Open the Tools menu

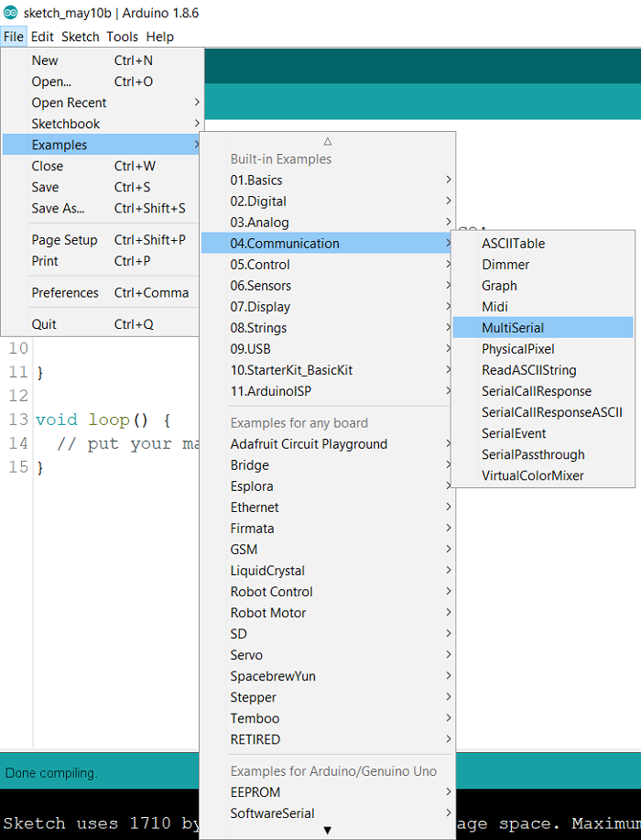(122, 37)
